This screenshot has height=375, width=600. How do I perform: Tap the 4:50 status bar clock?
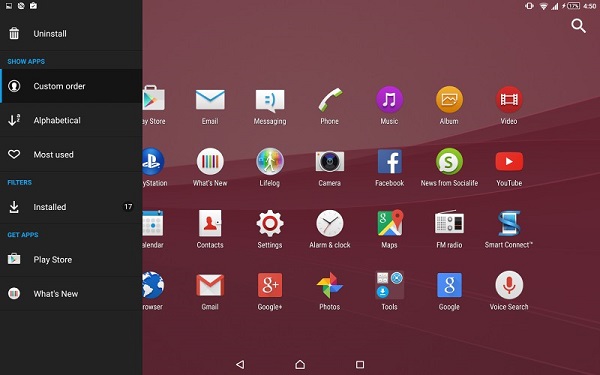590,6
